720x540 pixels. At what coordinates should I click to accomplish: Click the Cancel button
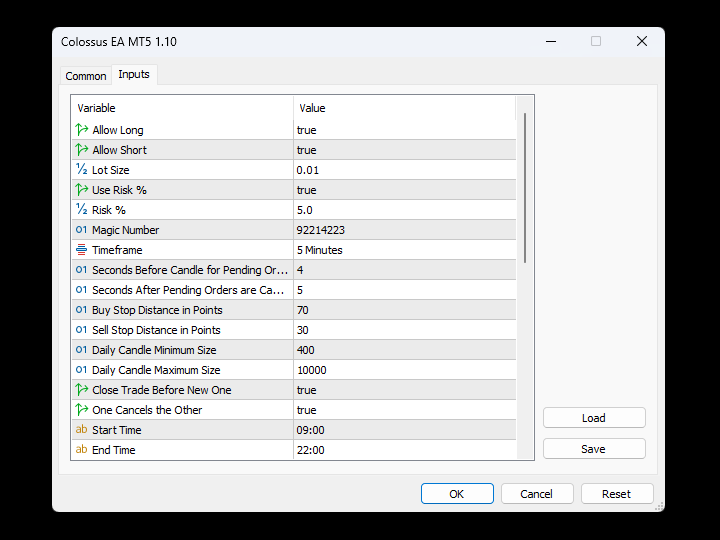[x=537, y=494]
